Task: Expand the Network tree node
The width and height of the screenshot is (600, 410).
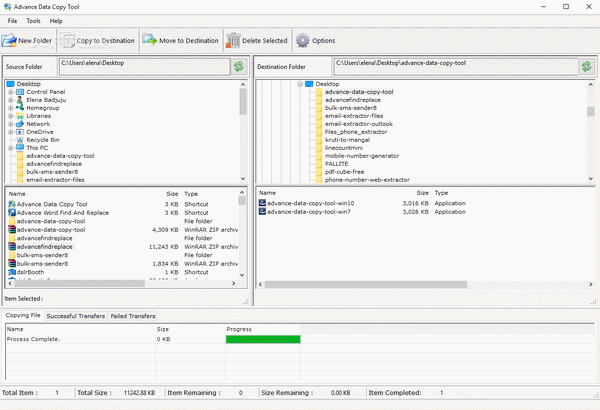Action: pyautogui.click(x=11, y=124)
